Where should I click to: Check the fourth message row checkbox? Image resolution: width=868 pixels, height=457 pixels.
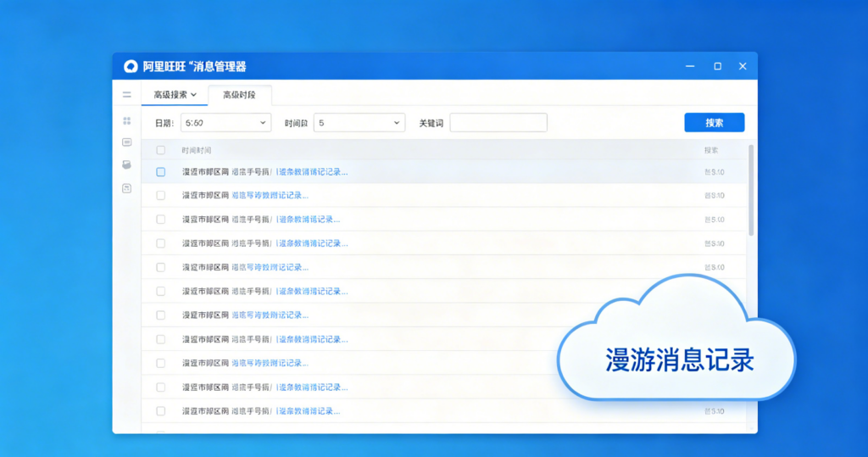pyautogui.click(x=160, y=243)
